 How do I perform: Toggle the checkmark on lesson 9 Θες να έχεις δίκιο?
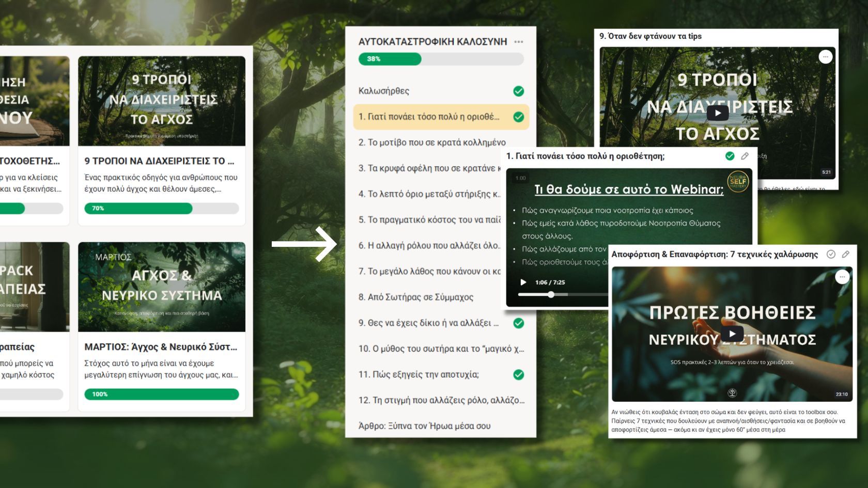tap(519, 323)
